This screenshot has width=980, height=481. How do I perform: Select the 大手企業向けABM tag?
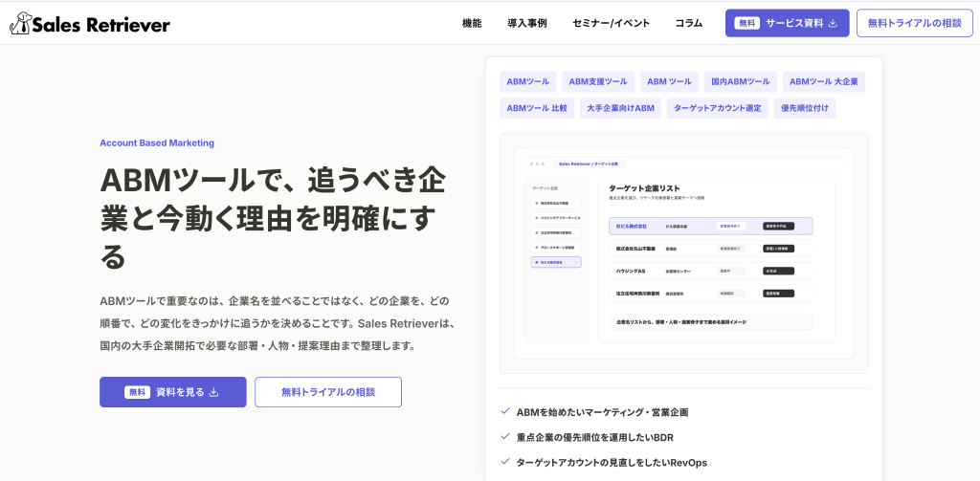click(x=620, y=108)
